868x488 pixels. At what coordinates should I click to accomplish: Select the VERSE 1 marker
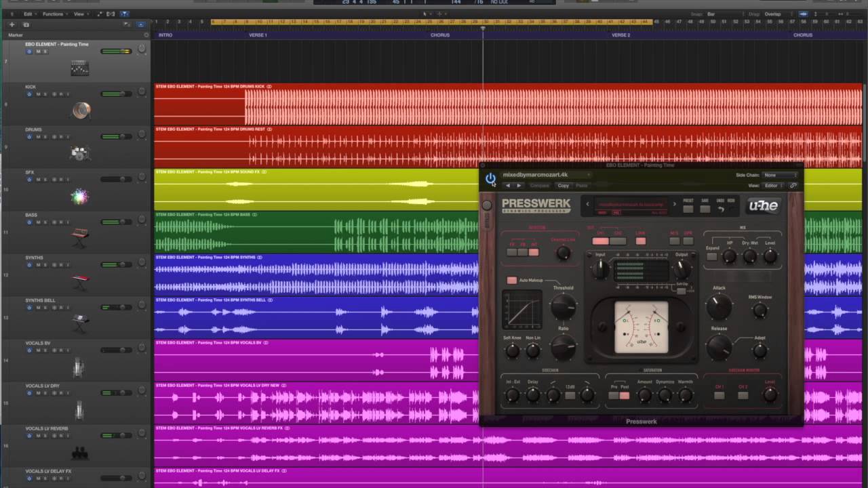(x=258, y=35)
